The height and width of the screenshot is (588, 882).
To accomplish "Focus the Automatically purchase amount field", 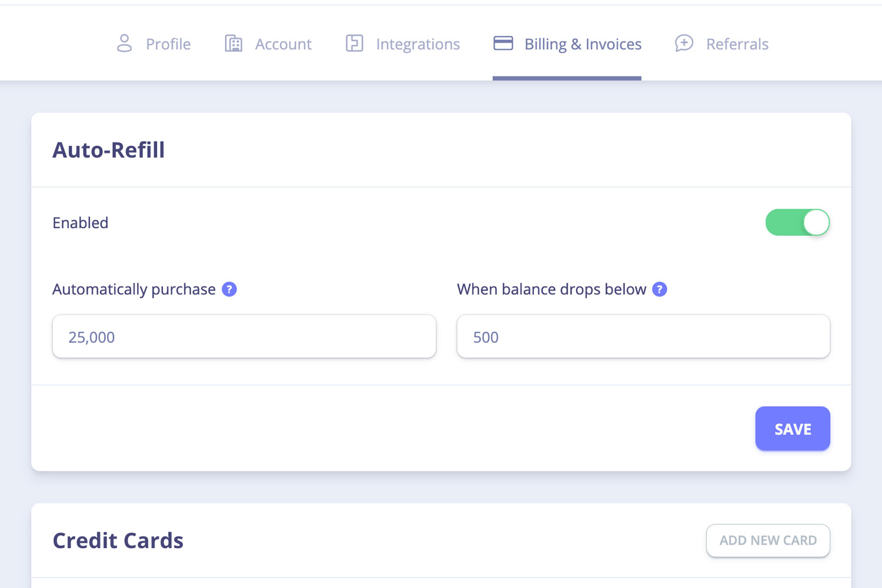I will [244, 336].
